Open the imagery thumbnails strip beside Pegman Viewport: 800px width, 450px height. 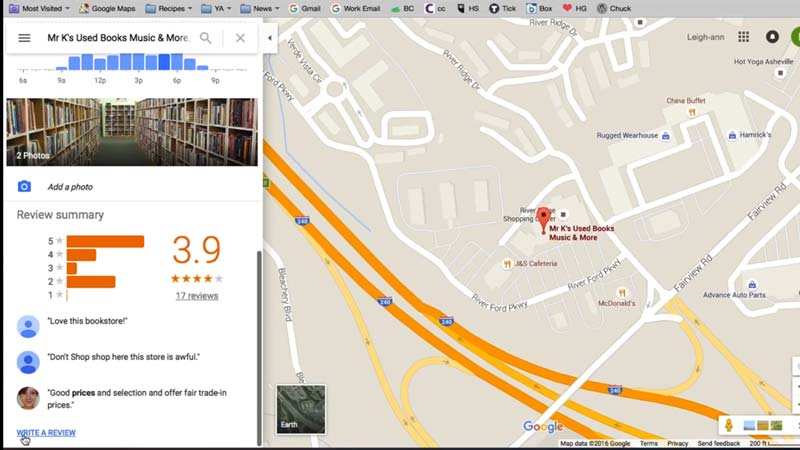coord(763,425)
